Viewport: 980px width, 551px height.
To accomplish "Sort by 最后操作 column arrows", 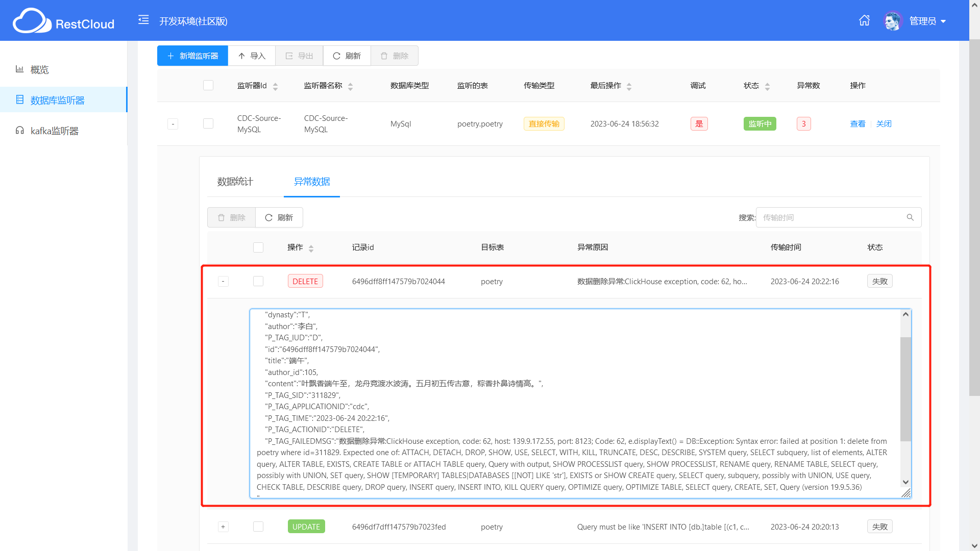I will pyautogui.click(x=629, y=86).
